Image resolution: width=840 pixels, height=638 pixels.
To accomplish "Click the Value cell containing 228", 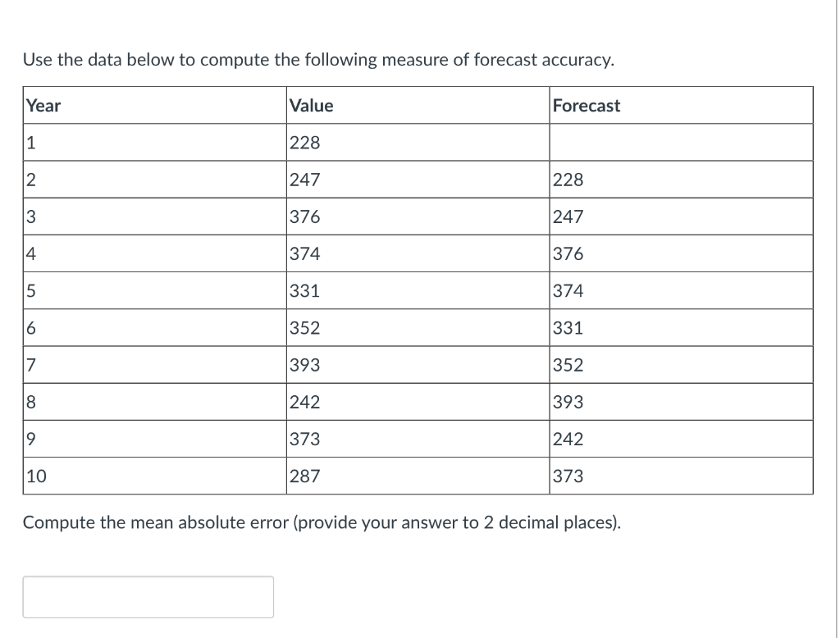I will (x=304, y=142).
